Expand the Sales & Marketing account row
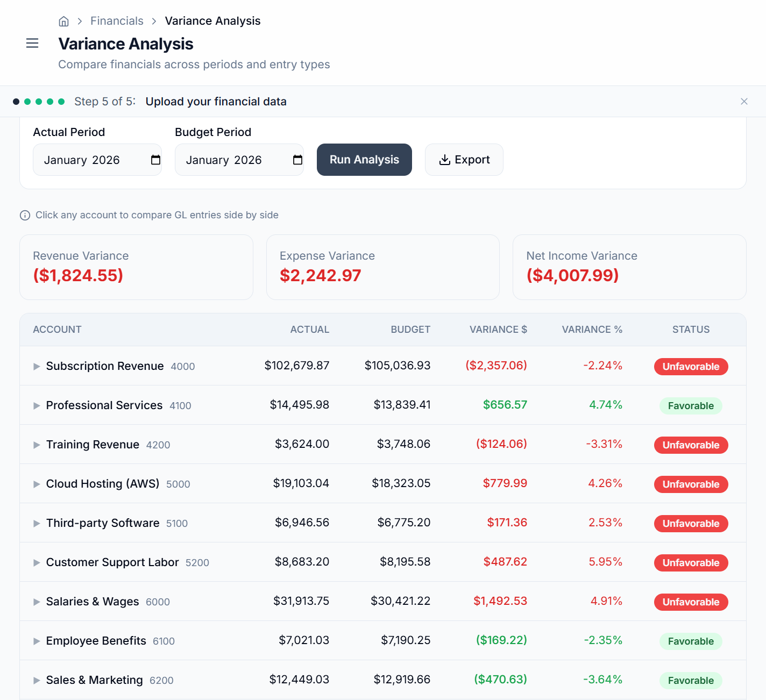Image resolution: width=766 pixels, height=700 pixels. tap(36, 680)
